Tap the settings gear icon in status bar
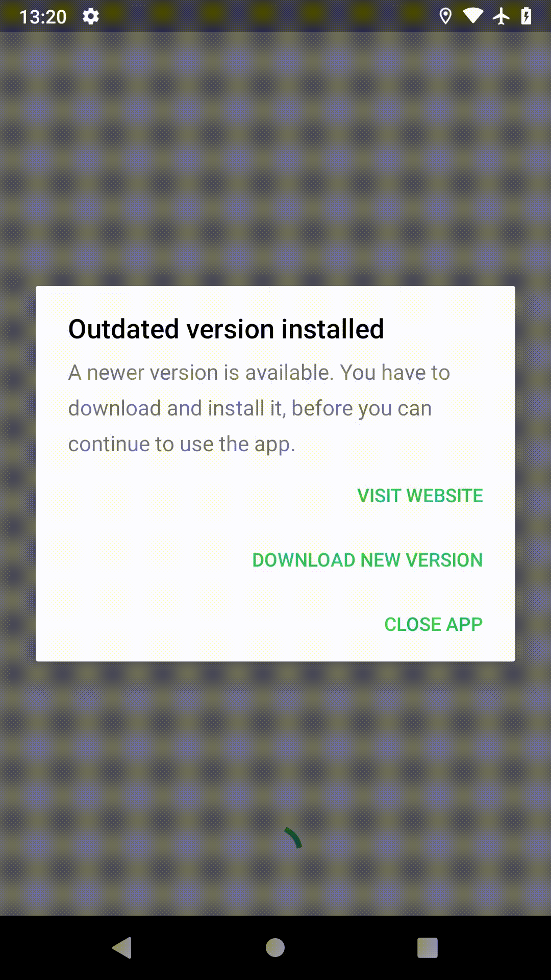551x980 pixels. point(91,16)
